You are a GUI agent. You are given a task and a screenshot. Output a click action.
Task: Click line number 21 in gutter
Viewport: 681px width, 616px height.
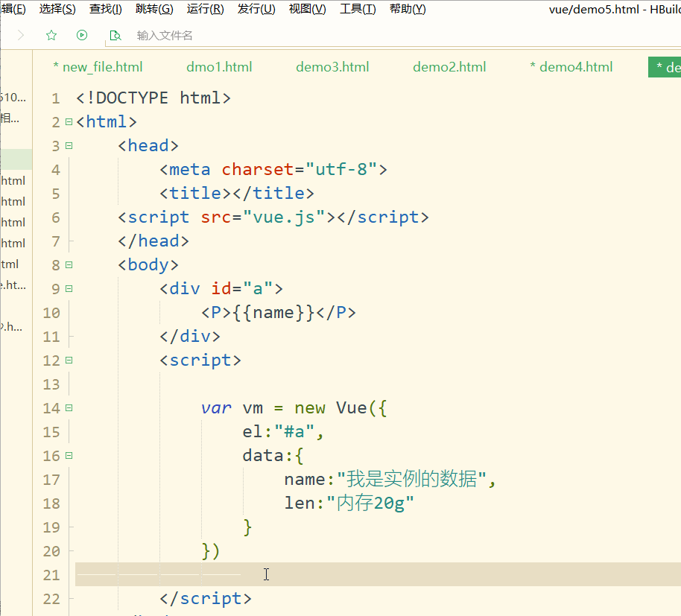tap(51, 575)
